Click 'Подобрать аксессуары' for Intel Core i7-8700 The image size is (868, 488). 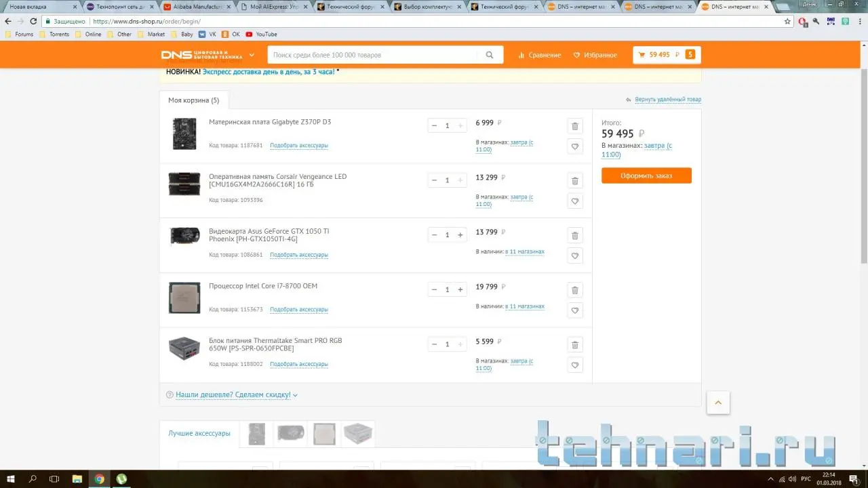pyautogui.click(x=299, y=310)
